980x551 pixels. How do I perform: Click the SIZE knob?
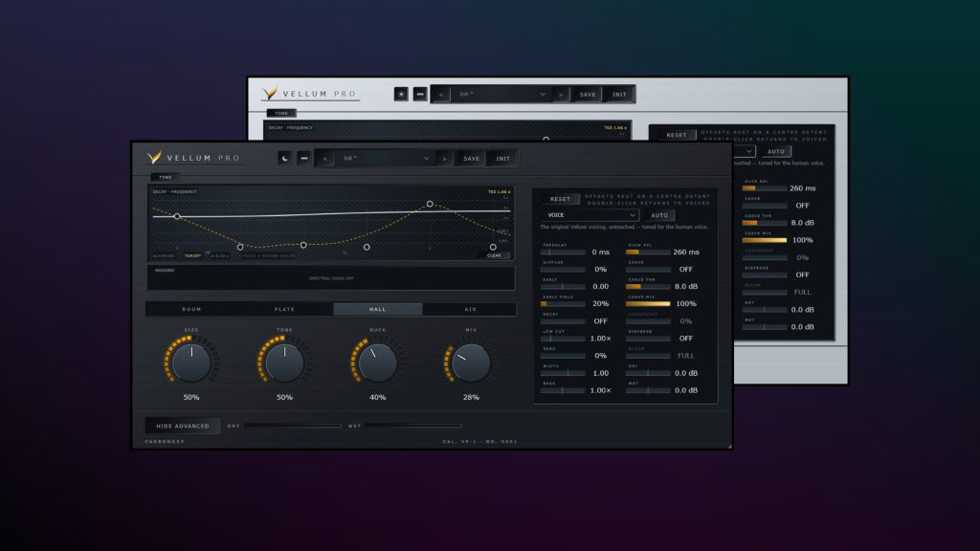(x=191, y=363)
